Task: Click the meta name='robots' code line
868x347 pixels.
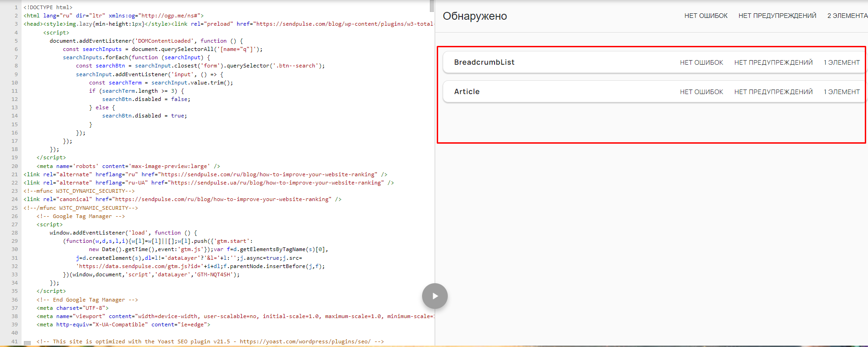Action: click(128, 166)
